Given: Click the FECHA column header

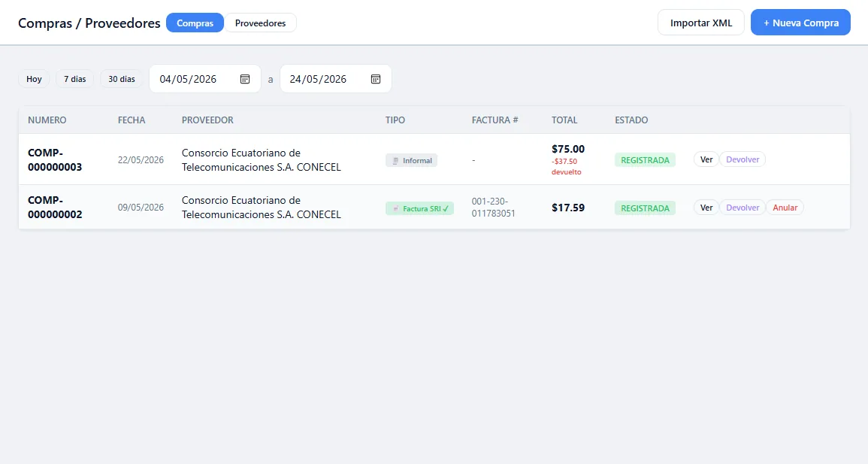Looking at the screenshot, I should [x=132, y=120].
